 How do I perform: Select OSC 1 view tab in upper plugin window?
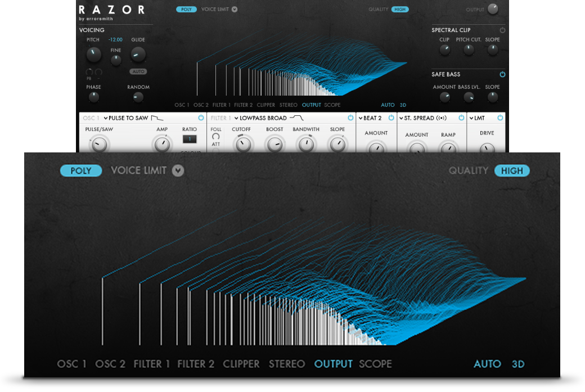point(182,105)
